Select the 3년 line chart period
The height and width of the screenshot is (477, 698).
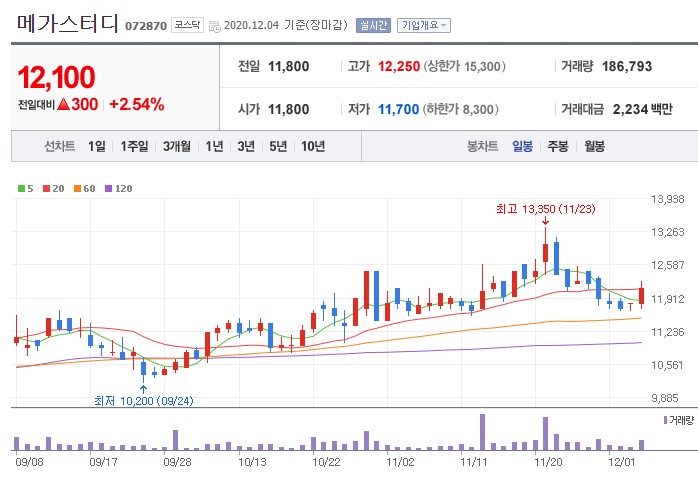pos(246,146)
